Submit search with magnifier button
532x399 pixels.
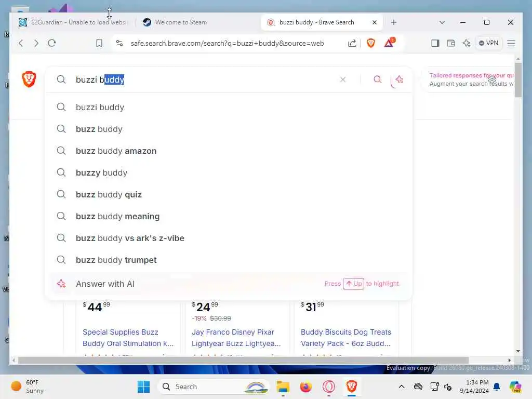[x=378, y=79]
